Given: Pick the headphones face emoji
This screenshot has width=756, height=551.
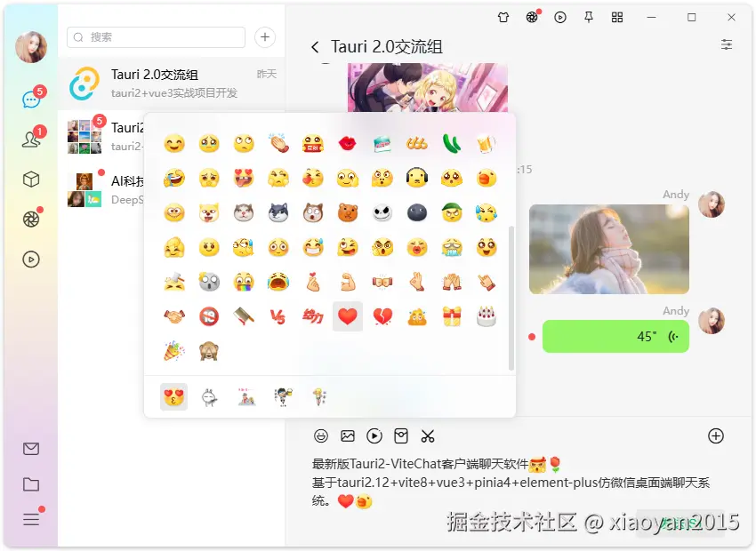Looking at the screenshot, I should [x=417, y=178].
